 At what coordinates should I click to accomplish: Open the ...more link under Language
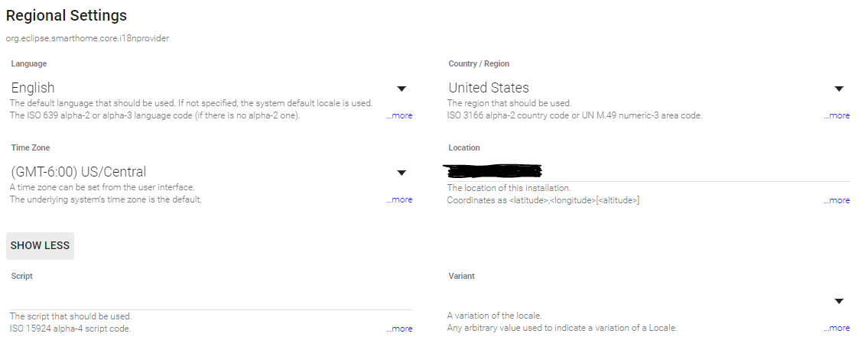pos(399,116)
